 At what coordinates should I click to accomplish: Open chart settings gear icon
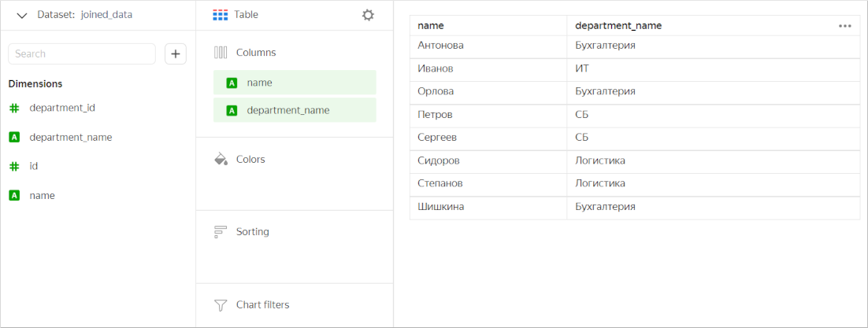tap(368, 15)
